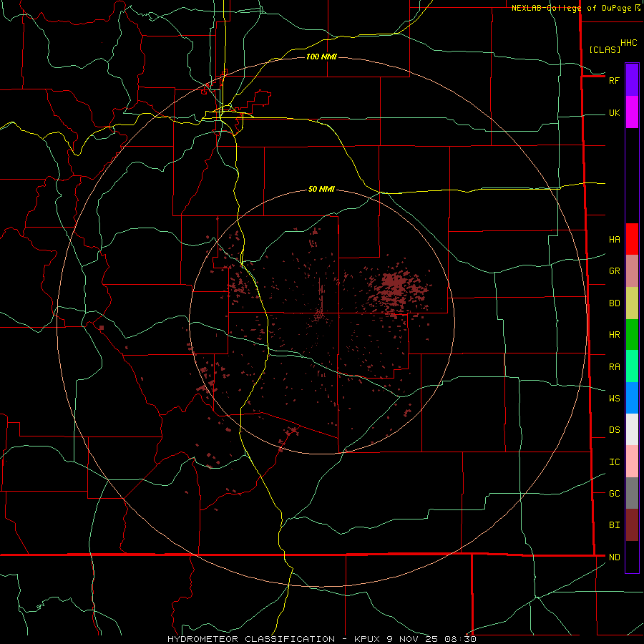Image resolution: width=644 pixels, height=644 pixels.
Task: Select the red HA legend color
Action: [x=632, y=239]
